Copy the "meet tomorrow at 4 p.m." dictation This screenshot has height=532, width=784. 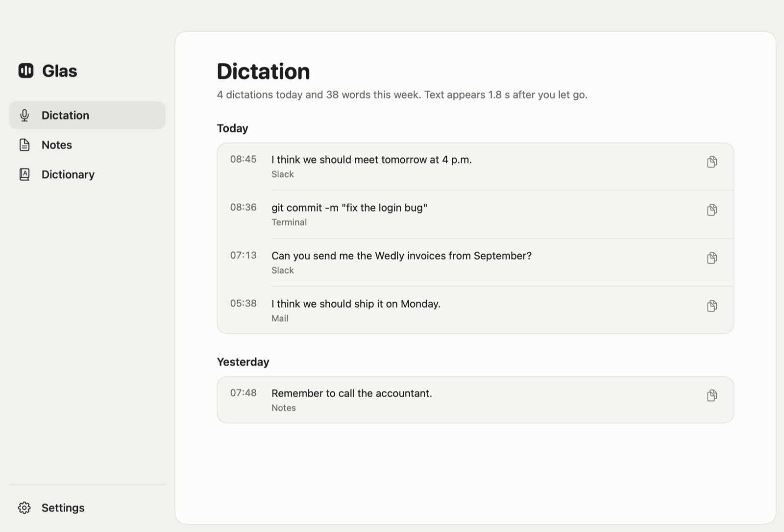click(712, 162)
